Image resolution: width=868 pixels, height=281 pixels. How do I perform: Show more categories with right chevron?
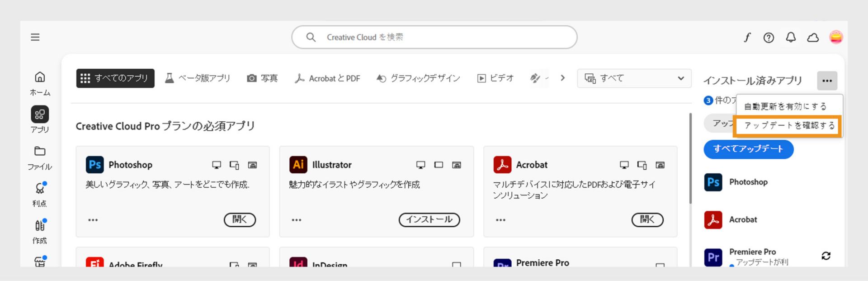pyautogui.click(x=562, y=78)
